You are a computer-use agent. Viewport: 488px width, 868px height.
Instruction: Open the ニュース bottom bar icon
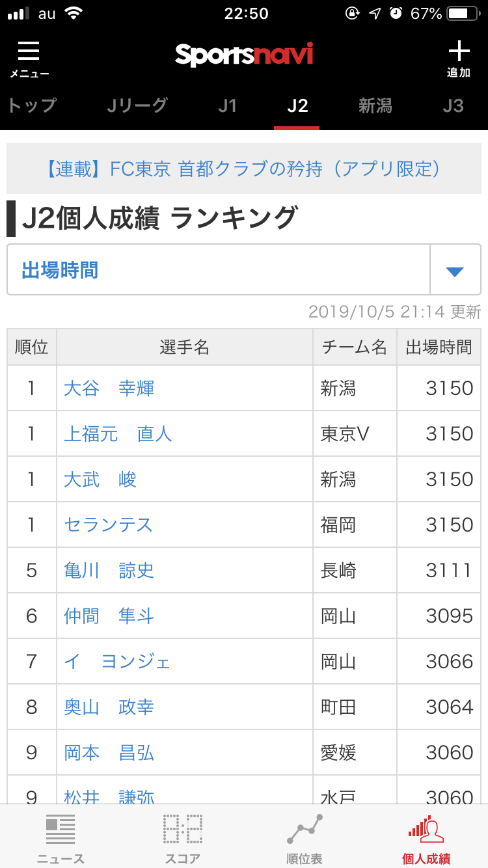pyautogui.click(x=61, y=830)
